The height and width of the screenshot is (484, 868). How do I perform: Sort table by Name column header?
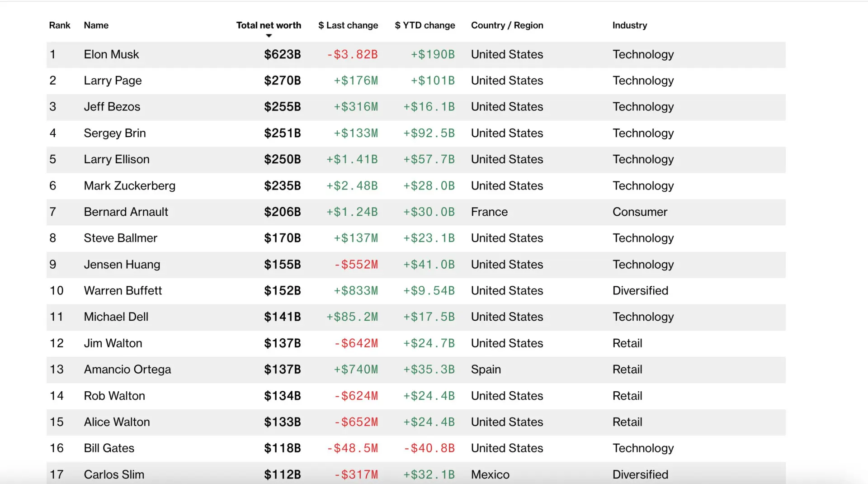click(96, 25)
